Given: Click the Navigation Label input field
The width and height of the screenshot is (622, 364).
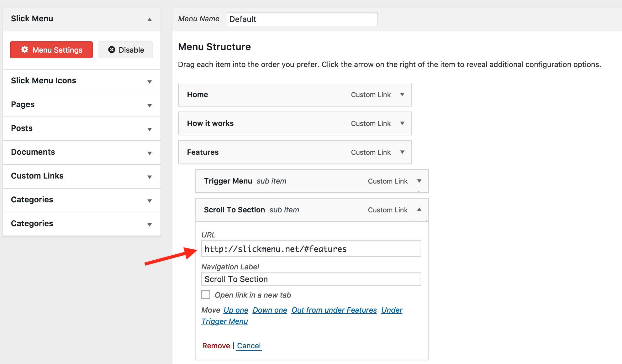Looking at the screenshot, I should 311,279.
